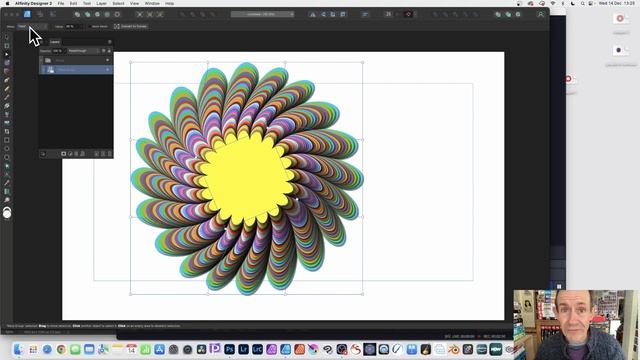Switch to the Designer Persona icon
Image resolution: width=640 pixels, height=360 pixels.
click(27, 14)
